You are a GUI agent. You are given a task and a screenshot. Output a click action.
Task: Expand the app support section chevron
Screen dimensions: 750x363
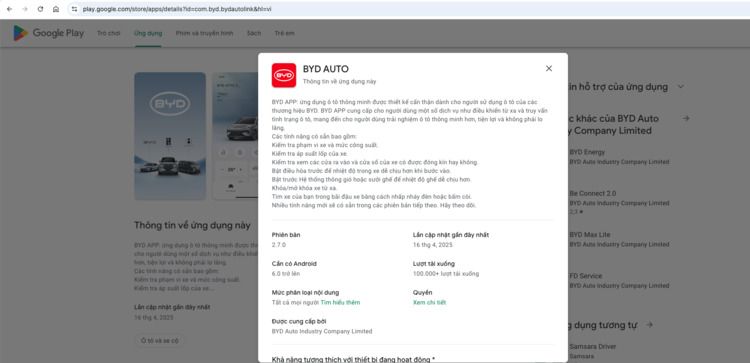[681, 87]
